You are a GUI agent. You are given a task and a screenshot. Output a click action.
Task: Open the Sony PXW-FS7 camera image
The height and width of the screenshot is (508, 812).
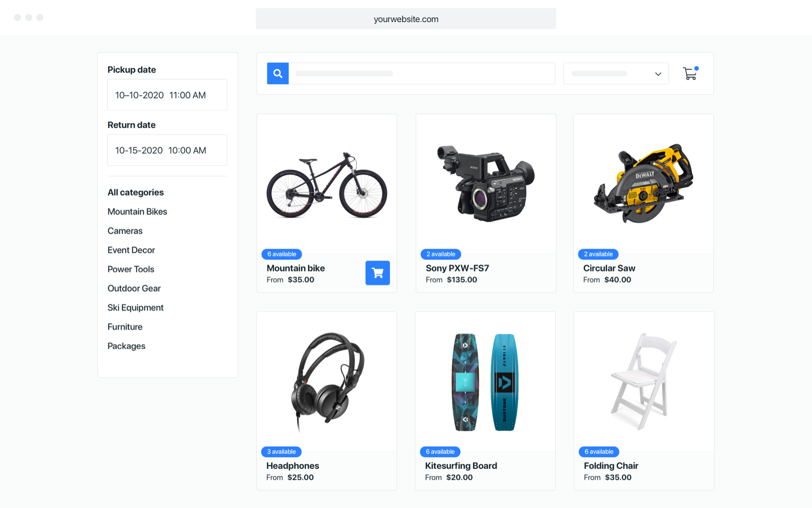pos(486,184)
